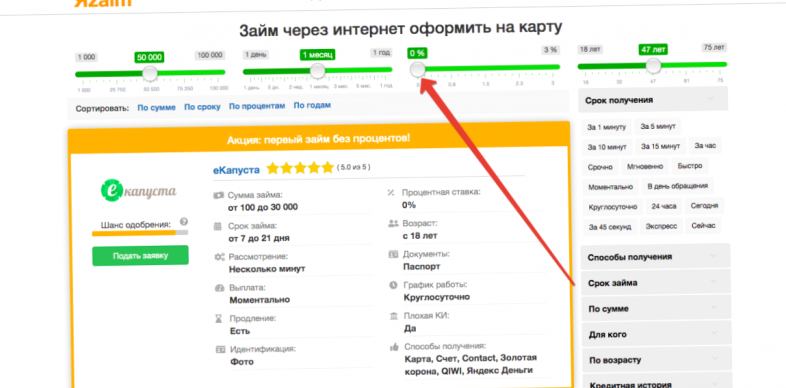The image size is (786, 388).
Task: Click the ID card icon beside Идентификация
Action: point(220,349)
